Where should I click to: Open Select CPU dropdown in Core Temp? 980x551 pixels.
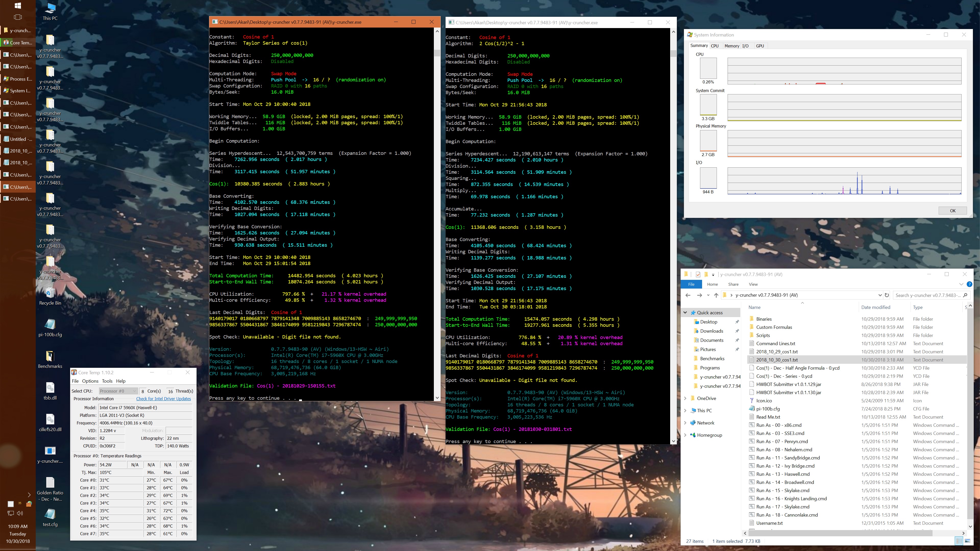click(118, 391)
